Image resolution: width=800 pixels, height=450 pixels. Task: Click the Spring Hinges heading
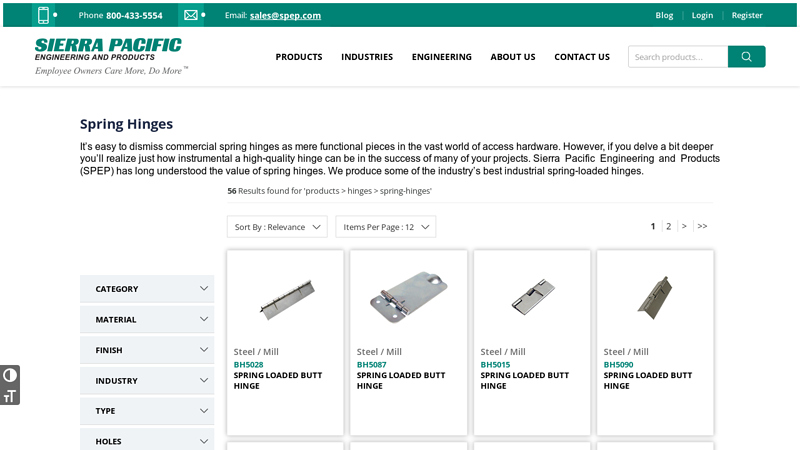[126, 124]
